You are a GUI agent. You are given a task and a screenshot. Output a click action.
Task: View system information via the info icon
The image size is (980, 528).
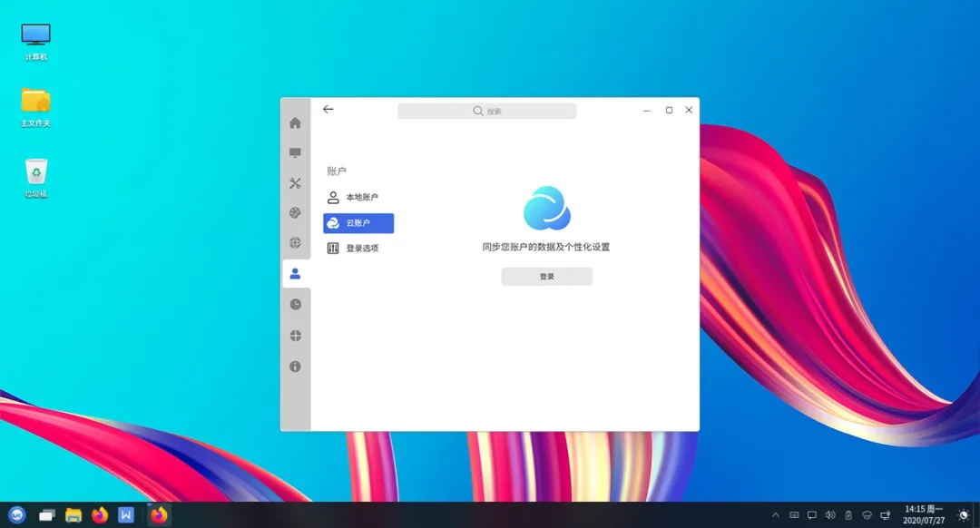click(294, 367)
